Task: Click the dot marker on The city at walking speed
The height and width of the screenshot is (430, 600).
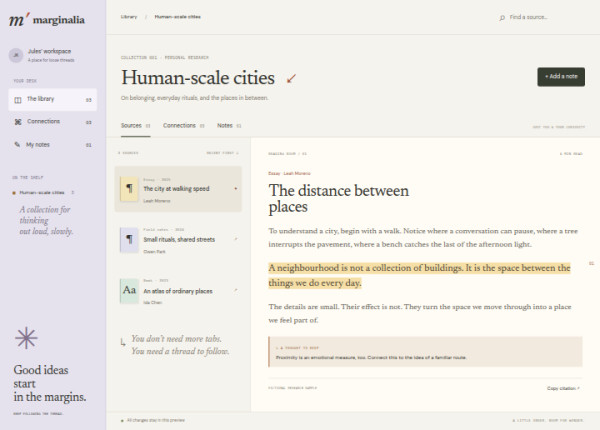Action: click(236, 188)
